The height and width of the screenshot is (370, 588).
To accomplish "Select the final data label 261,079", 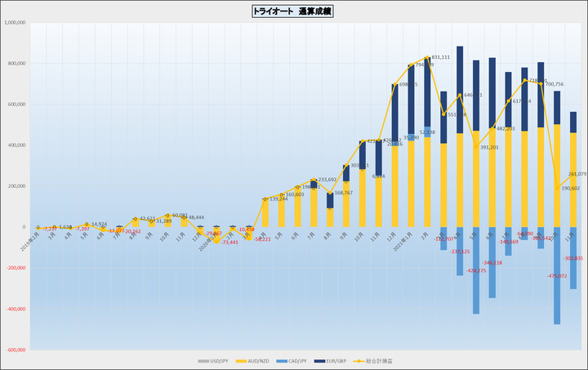I will (x=577, y=174).
